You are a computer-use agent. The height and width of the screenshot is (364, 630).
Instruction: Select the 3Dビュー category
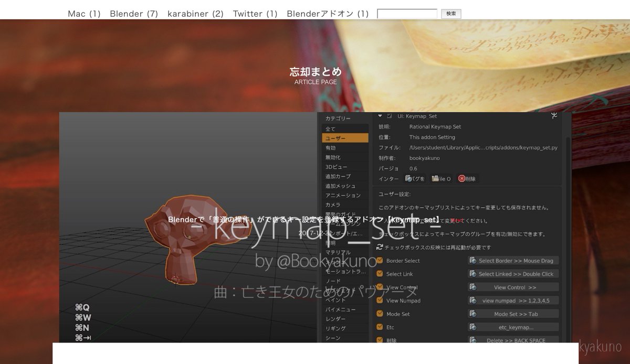click(345, 167)
